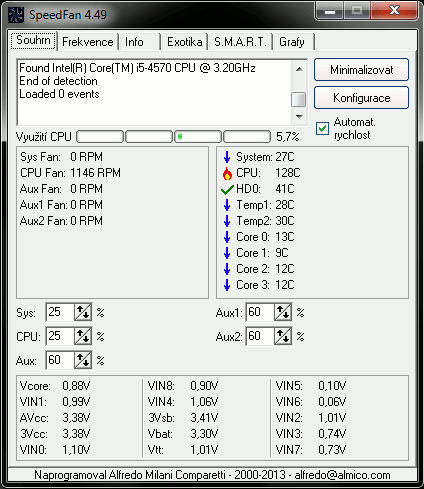Click the Aux speed spinner arrows
This screenshot has width=424, height=489.
tap(83, 360)
